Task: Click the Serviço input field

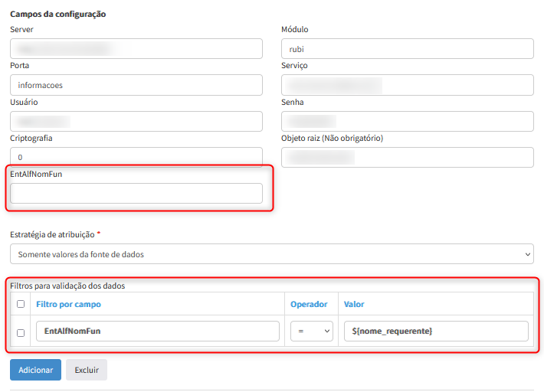Action: point(407,85)
